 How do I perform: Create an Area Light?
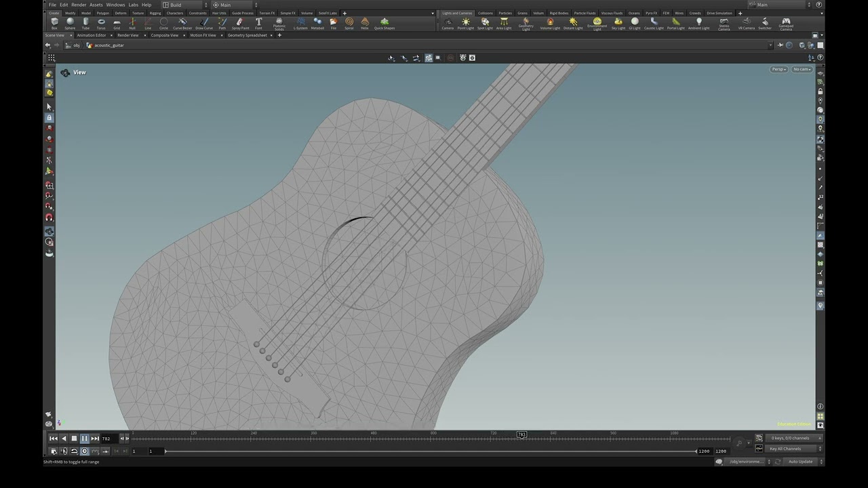click(504, 24)
